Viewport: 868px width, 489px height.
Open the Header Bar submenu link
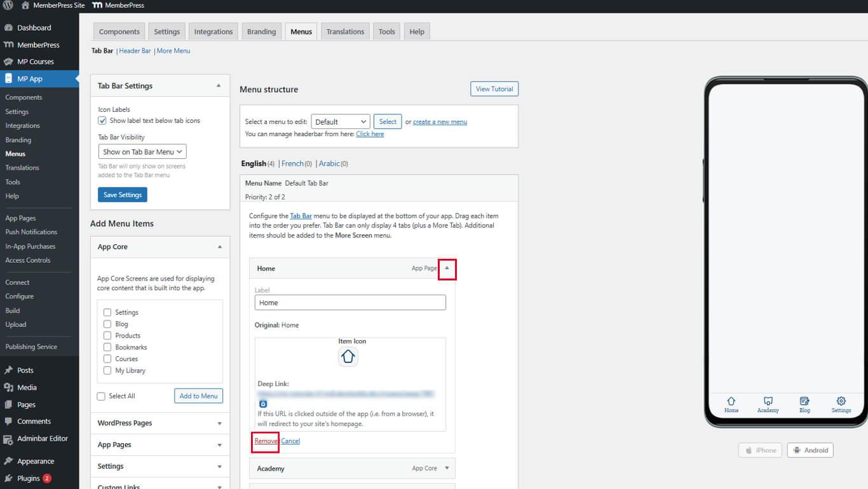pyautogui.click(x=135, y=51)
